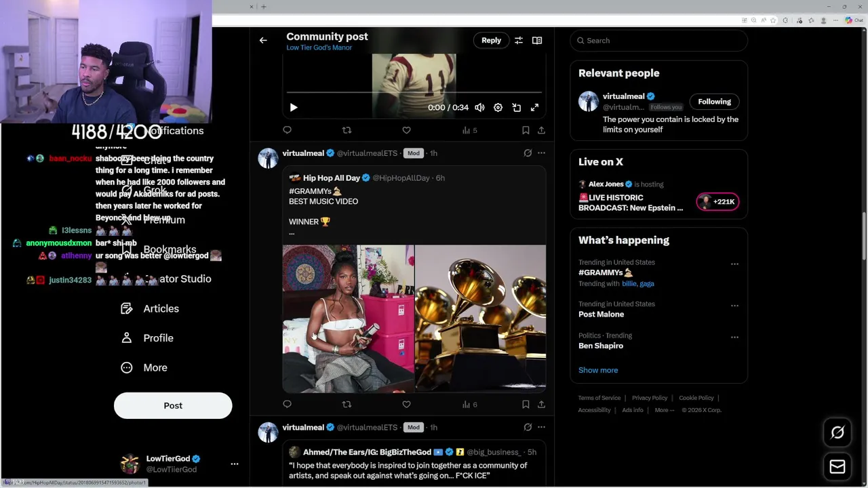Open the floating messages envelope button
Screen dimensions: 868x488
[837, 467]
